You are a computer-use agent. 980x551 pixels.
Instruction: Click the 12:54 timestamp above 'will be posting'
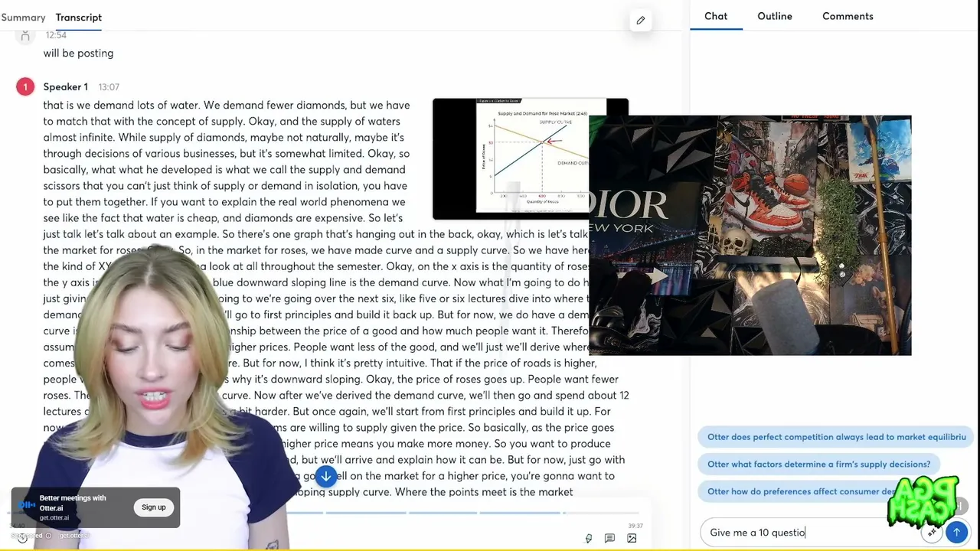point(56,35)
